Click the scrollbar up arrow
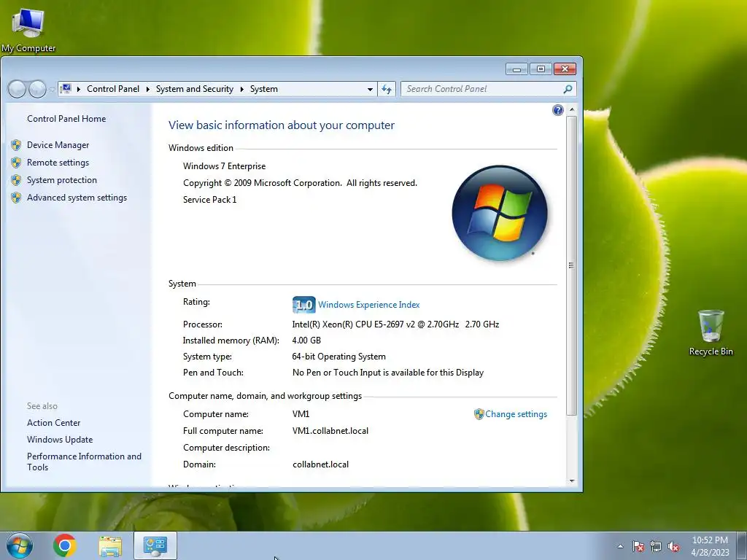 tap(572, 109)
